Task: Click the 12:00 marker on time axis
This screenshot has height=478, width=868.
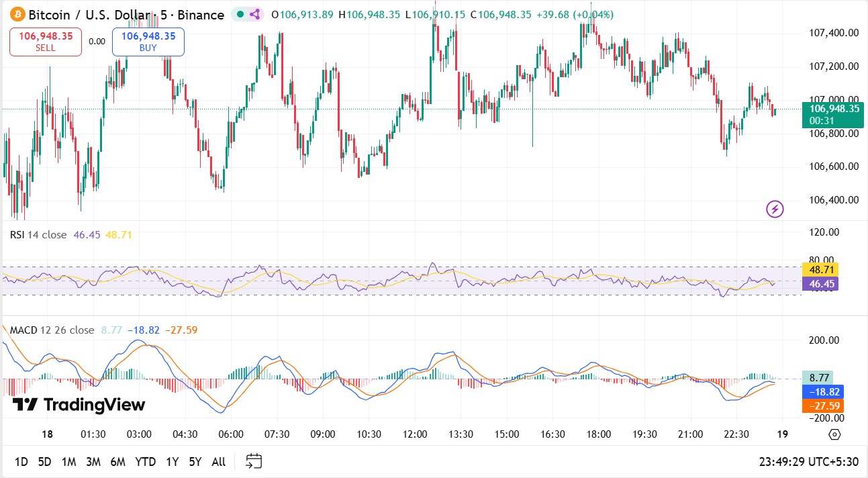Action: click(x=415, y=434)
